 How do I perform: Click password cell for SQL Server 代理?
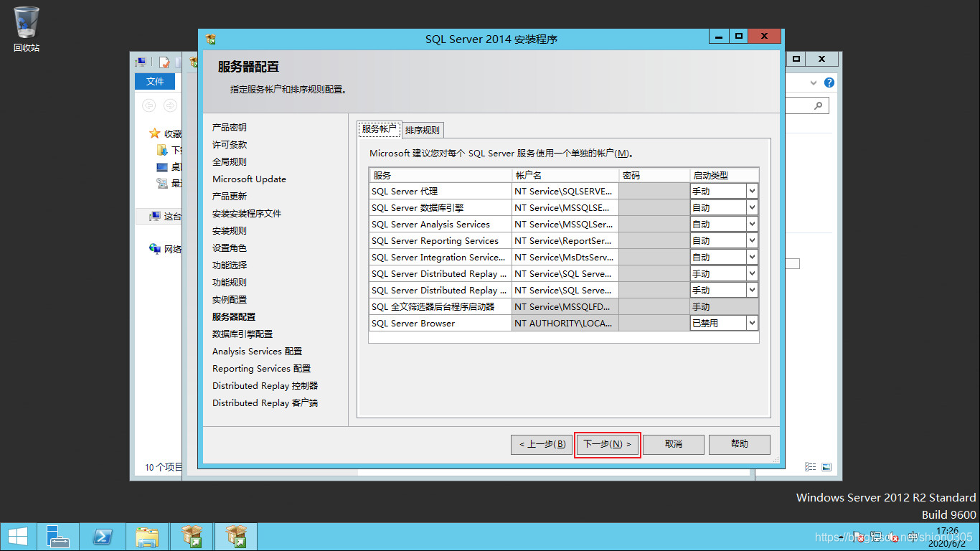point(654,191)
